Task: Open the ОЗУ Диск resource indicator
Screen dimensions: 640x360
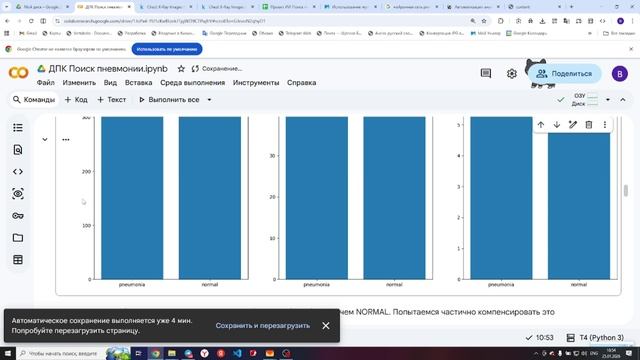Action: pos(585,100)
